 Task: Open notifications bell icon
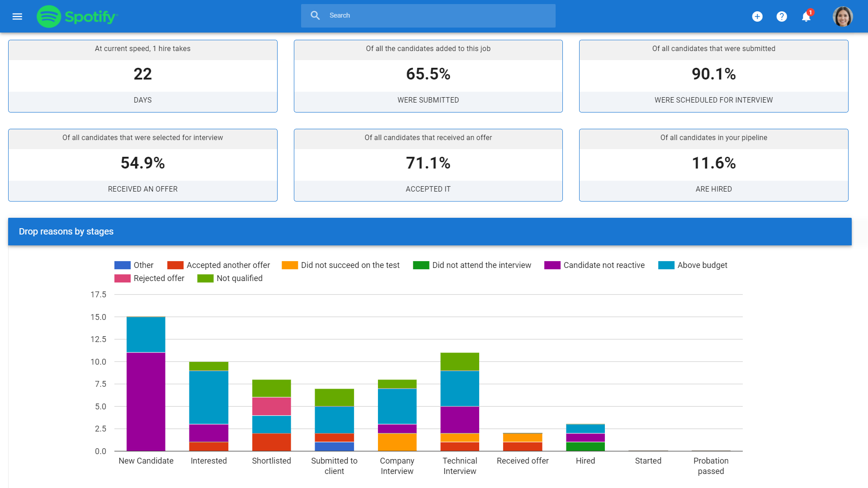tap(806, 17)
